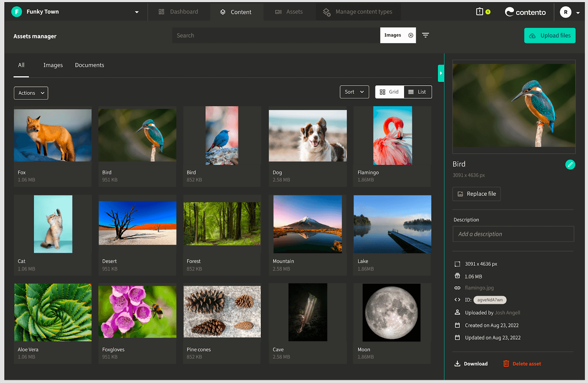Open the Sort dropdown
Screen dimensions: 588x383
(354, 92)
